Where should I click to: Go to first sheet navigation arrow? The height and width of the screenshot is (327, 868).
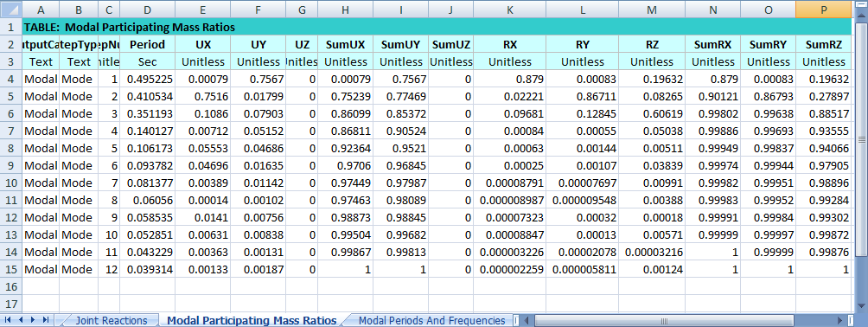(x=9, y=320)
